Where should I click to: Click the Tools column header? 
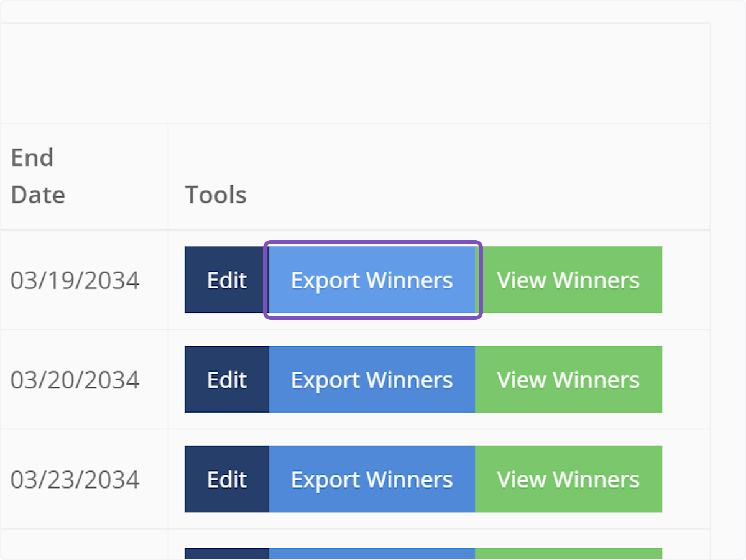[x=216, y=195]
